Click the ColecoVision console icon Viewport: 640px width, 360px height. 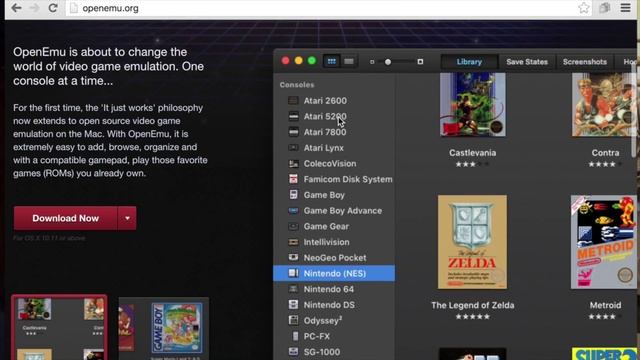[293, 163]
